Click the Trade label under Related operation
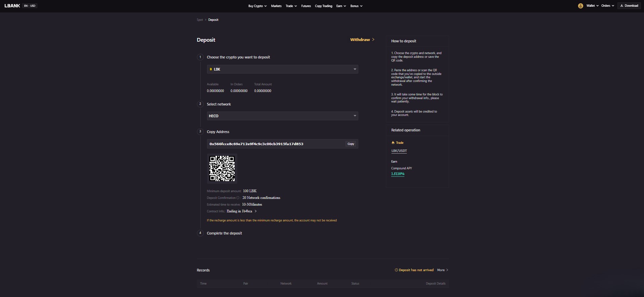644x297 pixels. tap(398, 143)
